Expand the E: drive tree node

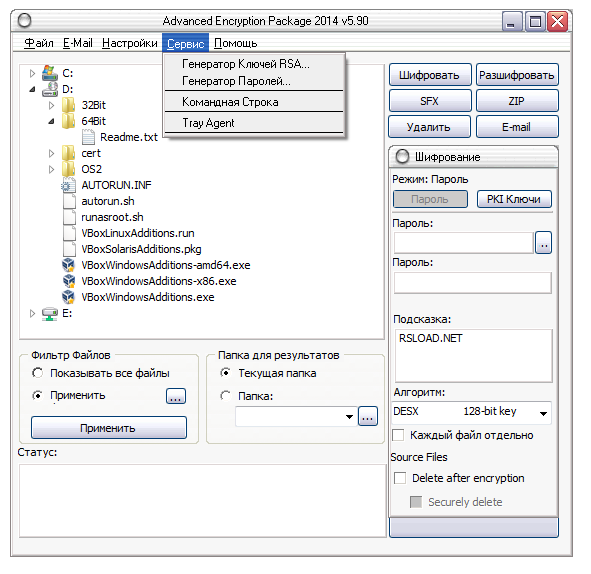32,314
